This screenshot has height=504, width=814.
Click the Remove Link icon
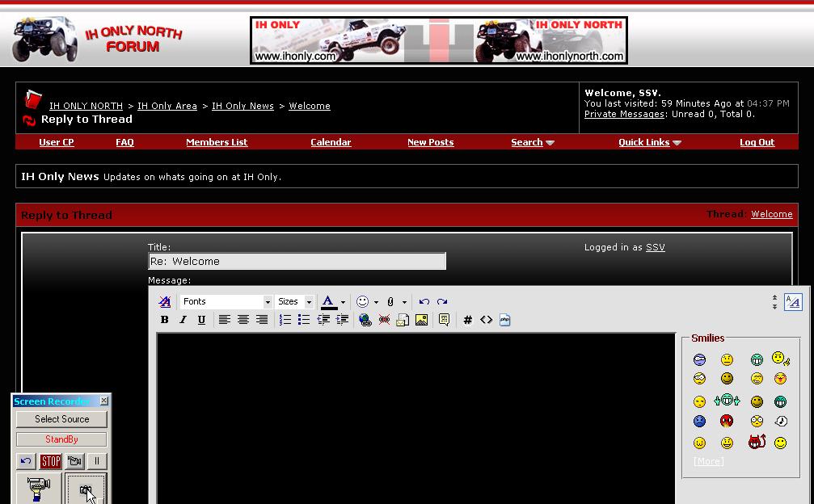(x=384, y=320)
